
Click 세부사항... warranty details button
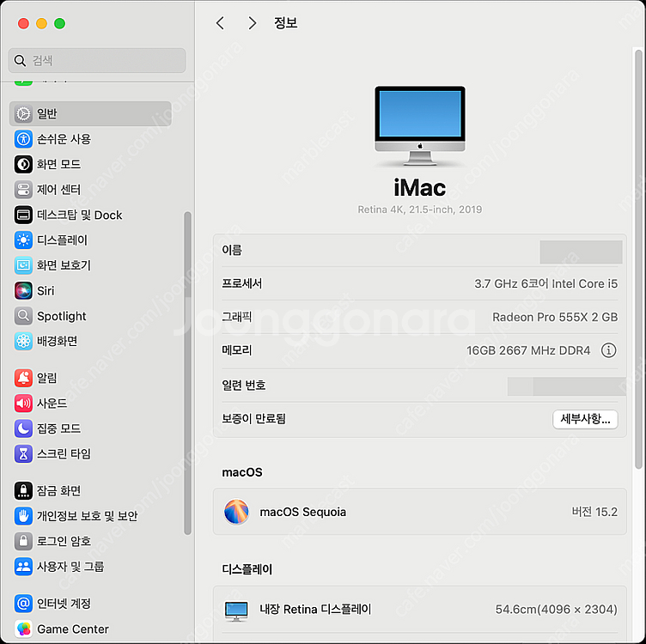585,419
